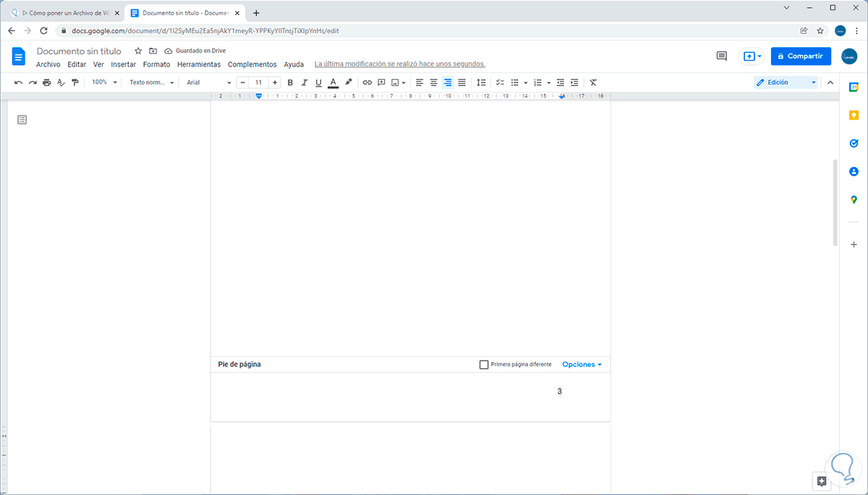Viewport: 868px width, 495px height.
Task: Click the add comment icon in toolbar
Action: (381, 82)
